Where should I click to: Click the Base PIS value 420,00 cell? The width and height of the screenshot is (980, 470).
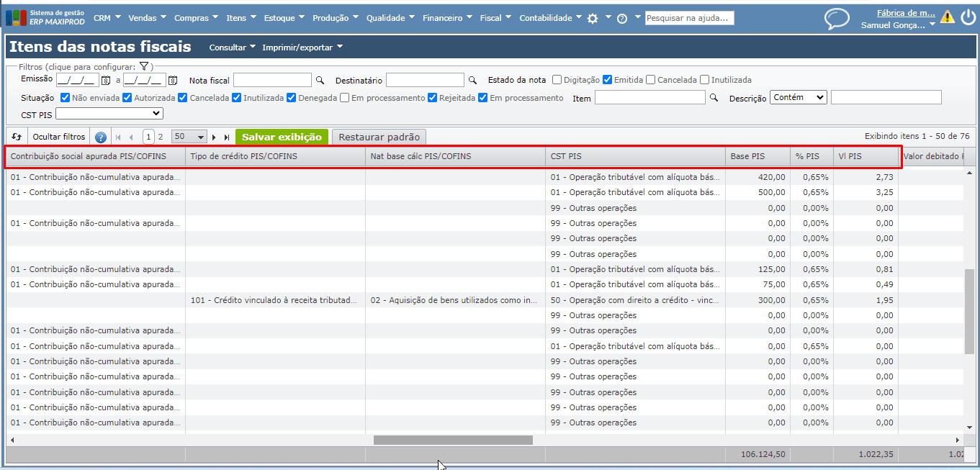click(758, 177)
